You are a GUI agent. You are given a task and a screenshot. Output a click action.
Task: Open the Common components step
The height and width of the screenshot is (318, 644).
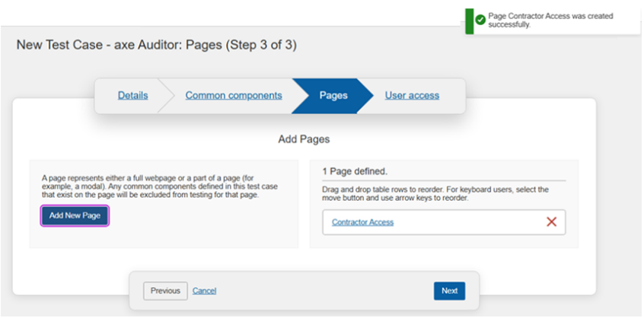[x=234, y=96]
